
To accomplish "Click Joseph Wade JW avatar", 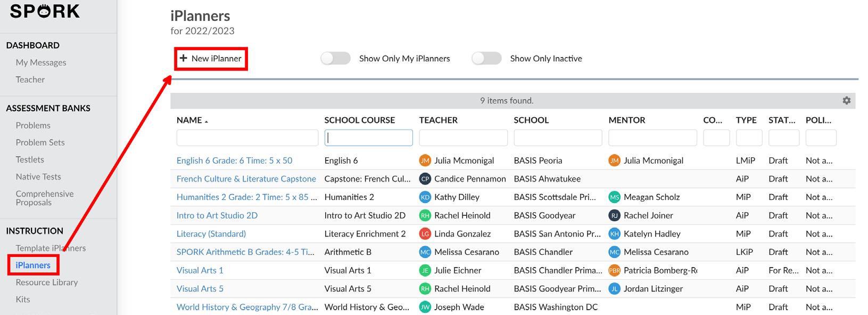I will (425, 307).
